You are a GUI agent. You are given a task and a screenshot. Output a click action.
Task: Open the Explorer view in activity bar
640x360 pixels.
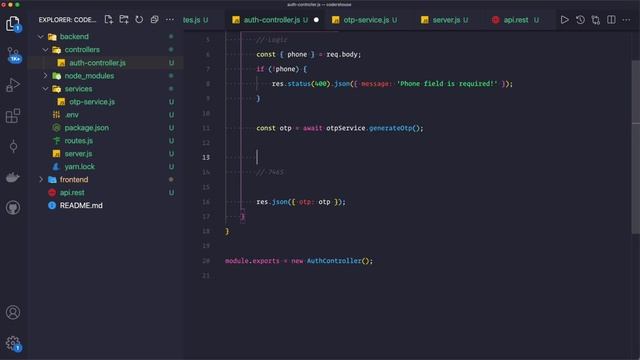pos(13,24)
